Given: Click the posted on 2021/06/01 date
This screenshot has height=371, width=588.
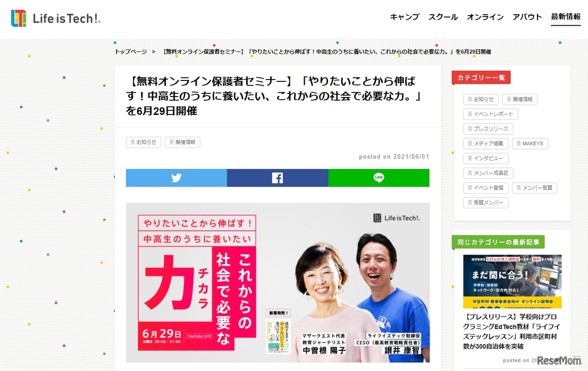Looking at the screenshot, I should point(394,157).
